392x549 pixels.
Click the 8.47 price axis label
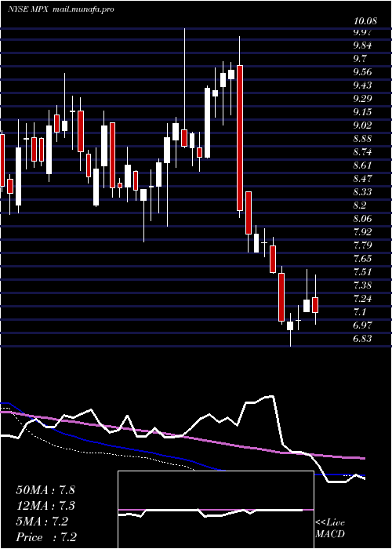362,179
